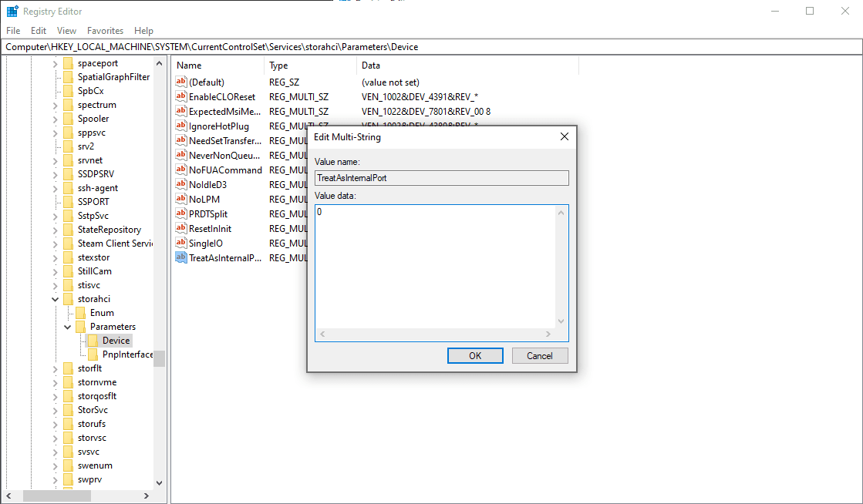Click the Data column header

pyautogui.click(x=371, y=66)
